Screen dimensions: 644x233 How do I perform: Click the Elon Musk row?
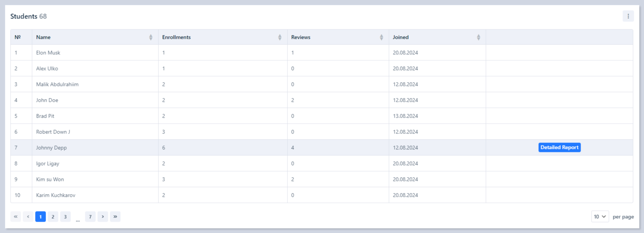tap(48, 53)
